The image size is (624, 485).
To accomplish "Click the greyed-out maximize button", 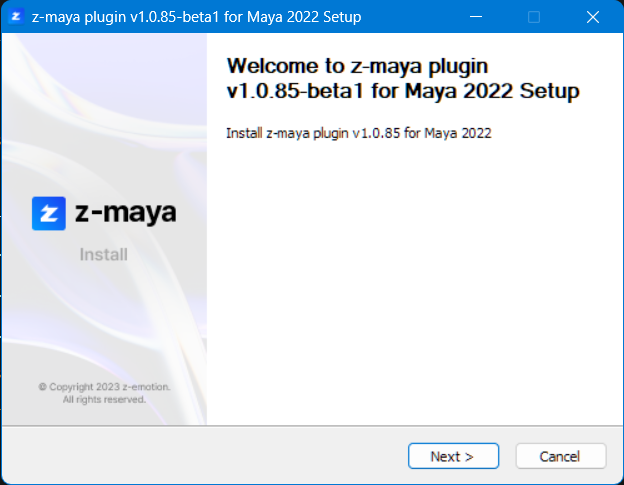I will pos(534,17).
